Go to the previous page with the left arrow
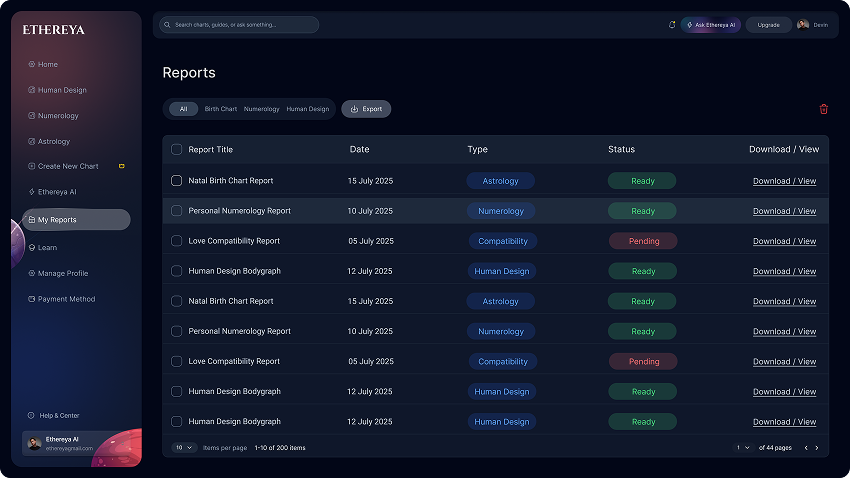This screenshot has height=479, width=850. tap(806, 448)
